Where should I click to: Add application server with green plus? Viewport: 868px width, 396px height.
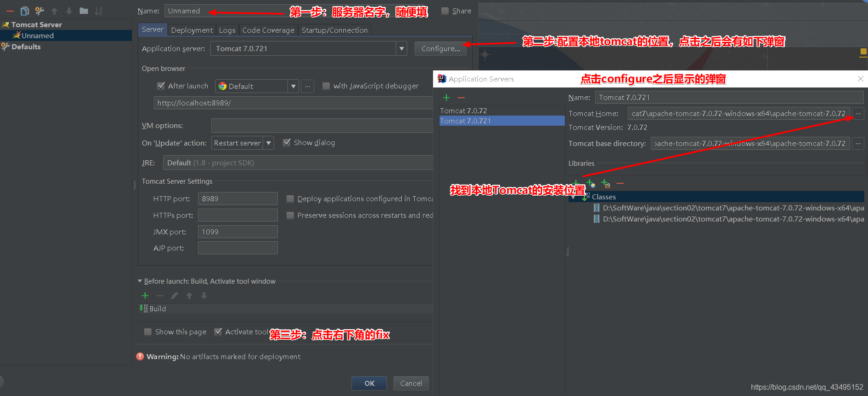(446, 98)
